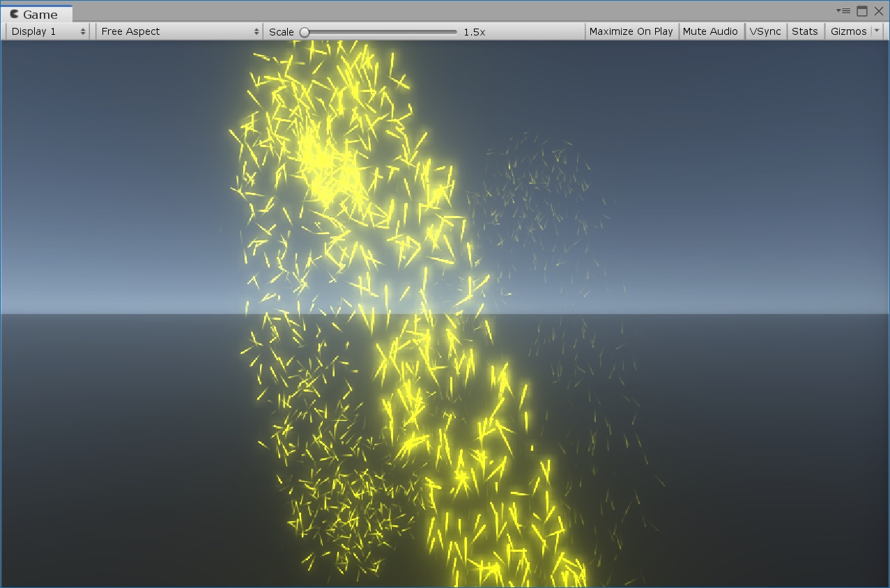Image resolution: width=890 pixels, height=588 pixels.
Task: Click the Scale slider handle
Action: (x=305, y=32)
